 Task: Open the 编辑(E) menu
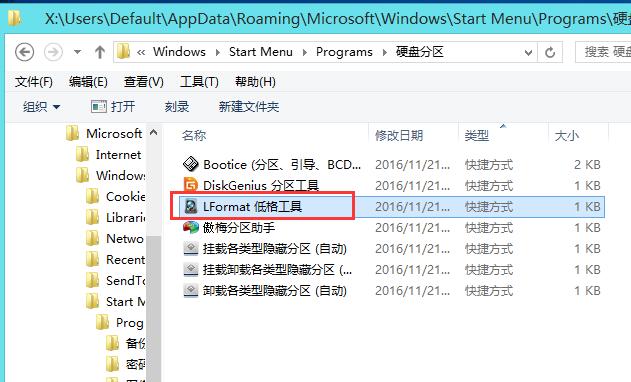[x=88, y=82]
